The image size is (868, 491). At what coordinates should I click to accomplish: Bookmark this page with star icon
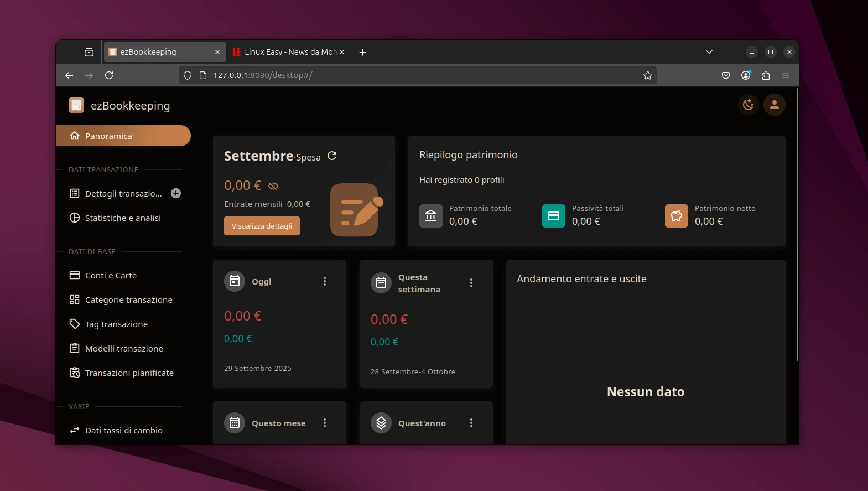(648, 75)
